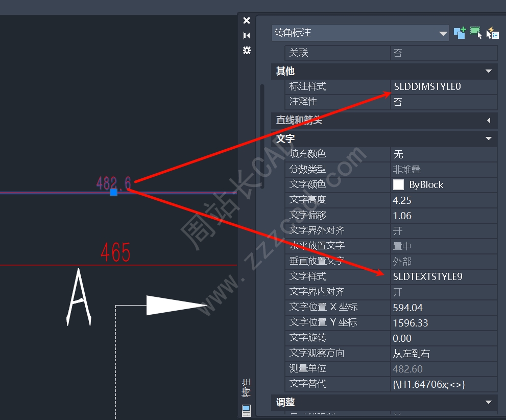Collapse the 调整 section

click(x=488, y=403)
